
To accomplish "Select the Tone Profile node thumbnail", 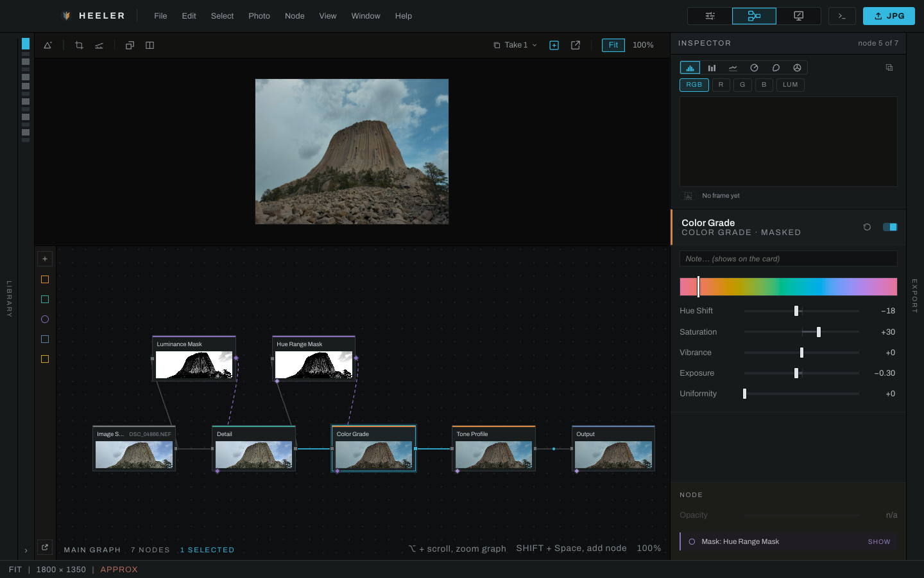I will pyautogui.click(x=494, y=455).
